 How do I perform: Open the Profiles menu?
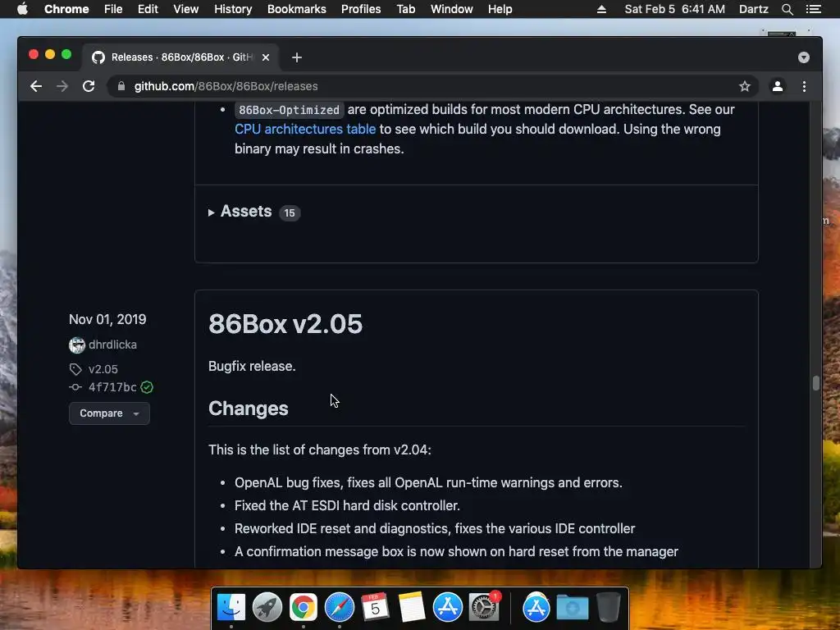click(361, 9)
